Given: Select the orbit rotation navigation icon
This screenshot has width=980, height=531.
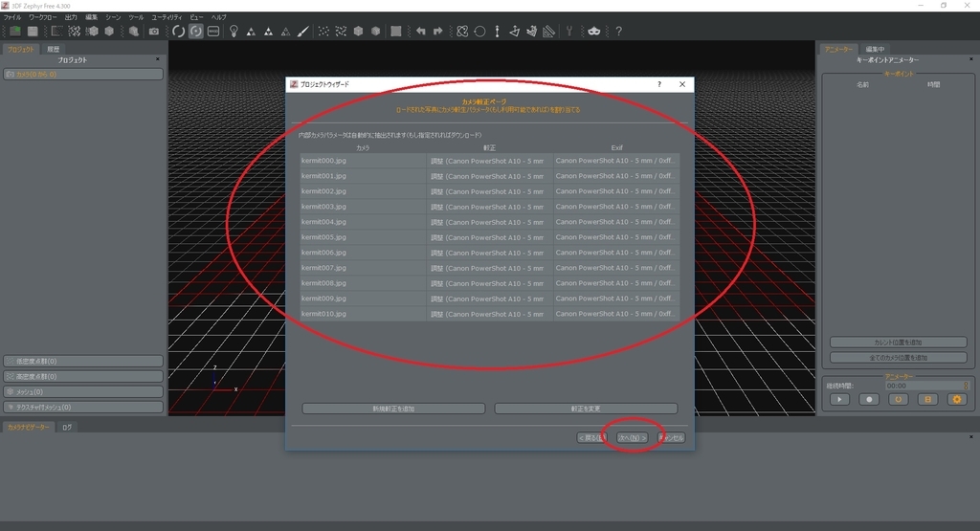Looking at the screenshot, I should (179, 32).
